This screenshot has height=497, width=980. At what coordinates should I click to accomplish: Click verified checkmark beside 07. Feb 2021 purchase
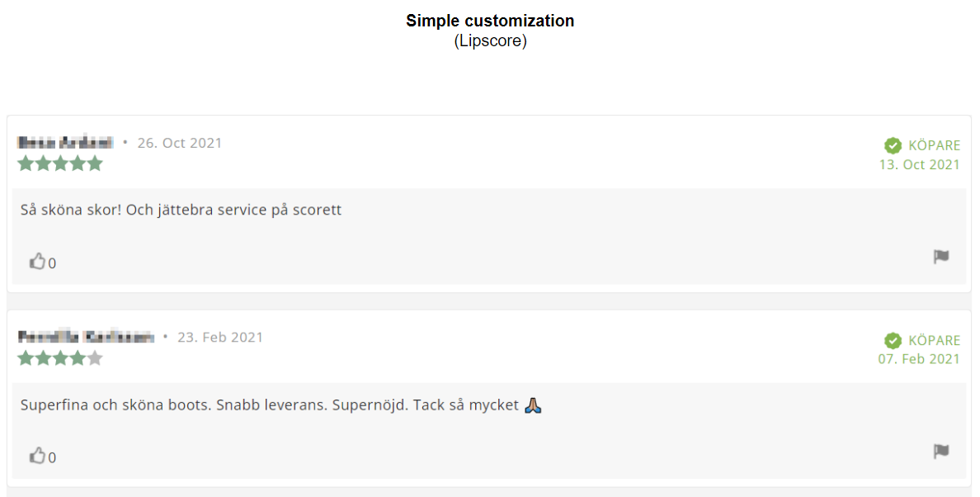pos(893,341)
